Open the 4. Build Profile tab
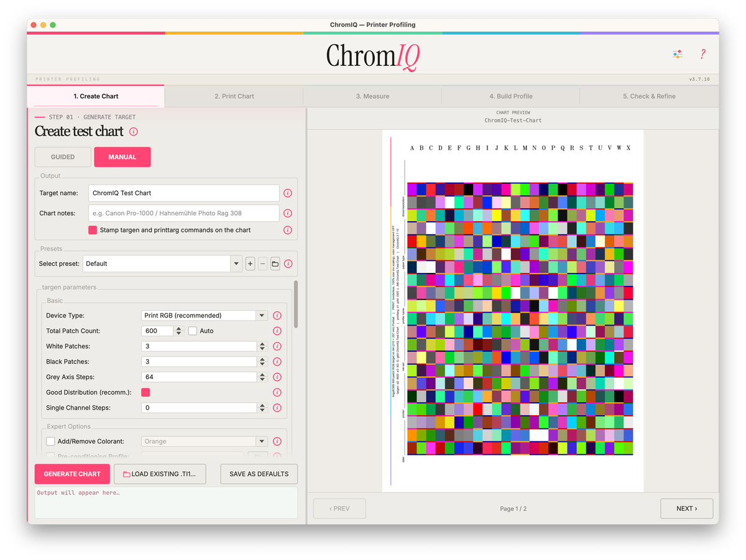 (x=510, y=96)
